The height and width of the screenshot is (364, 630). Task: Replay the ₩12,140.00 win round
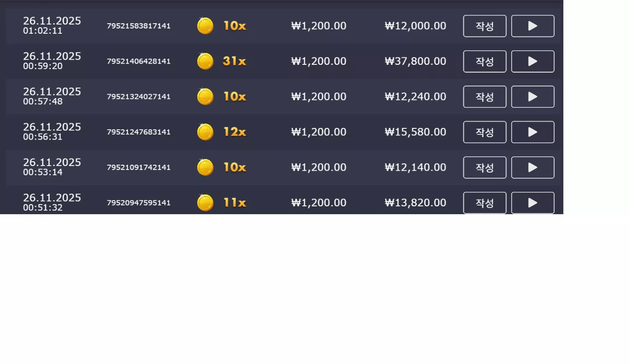[x=533, y=167]
